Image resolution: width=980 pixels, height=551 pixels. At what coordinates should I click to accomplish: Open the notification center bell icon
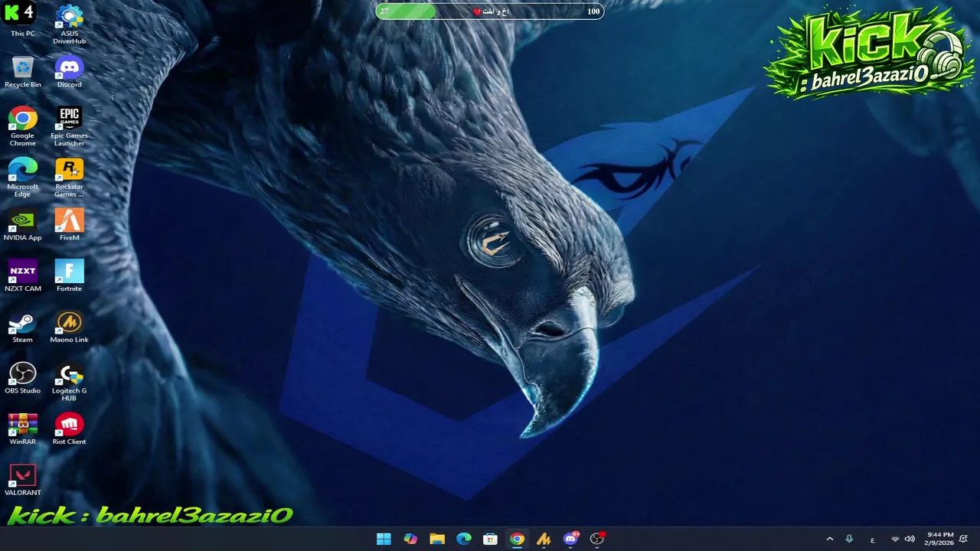tap(964, 539)
